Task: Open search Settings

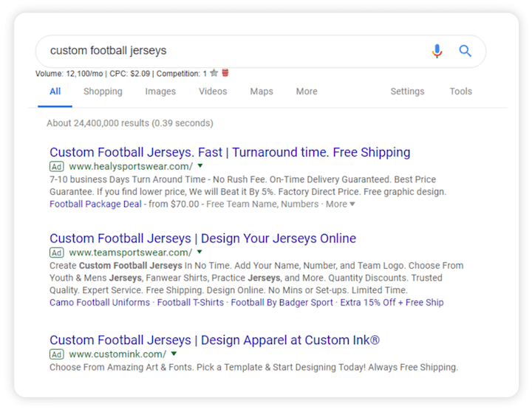Action: point(407,92)
